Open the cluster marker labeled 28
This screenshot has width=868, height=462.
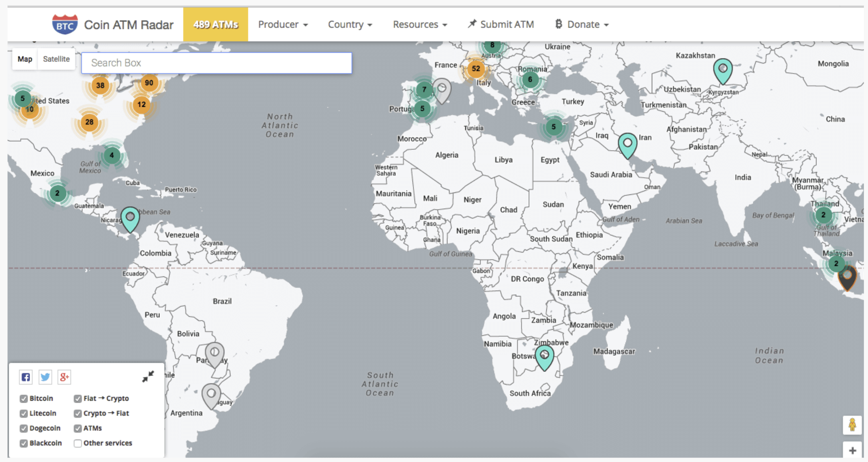[89, 122]
